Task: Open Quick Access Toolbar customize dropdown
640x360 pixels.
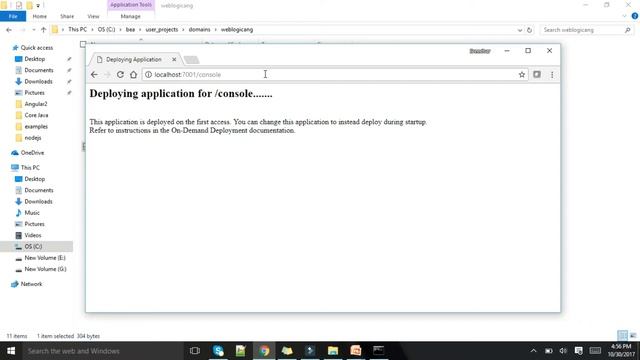Action: click(x=38, y=6)
